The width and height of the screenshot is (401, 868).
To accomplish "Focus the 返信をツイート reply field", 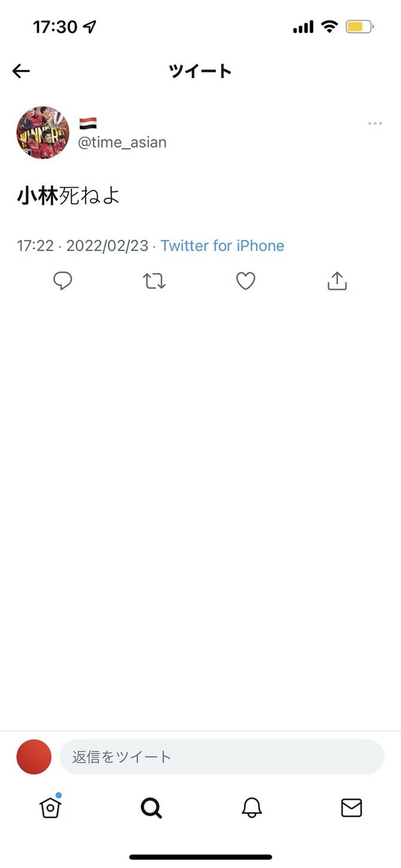I will coord(221,757).
